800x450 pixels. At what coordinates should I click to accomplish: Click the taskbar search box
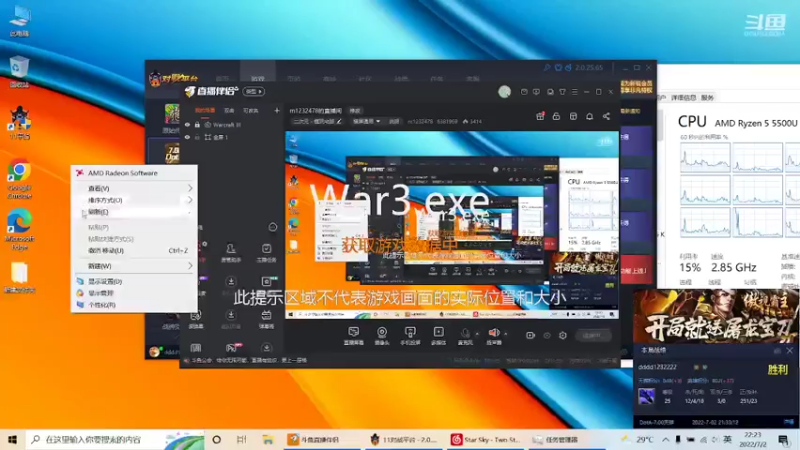point(115,439)
